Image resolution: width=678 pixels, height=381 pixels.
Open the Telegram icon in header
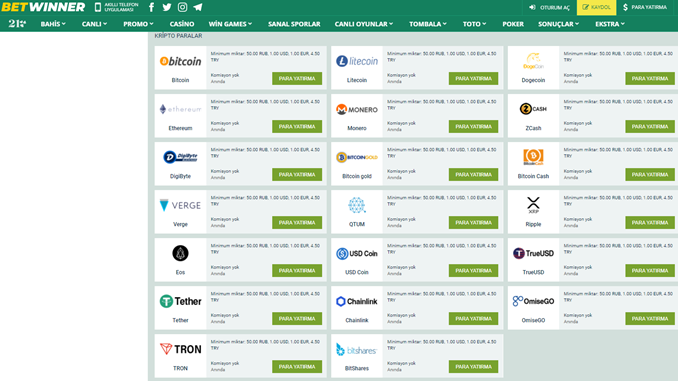click(x=198, y=7)
